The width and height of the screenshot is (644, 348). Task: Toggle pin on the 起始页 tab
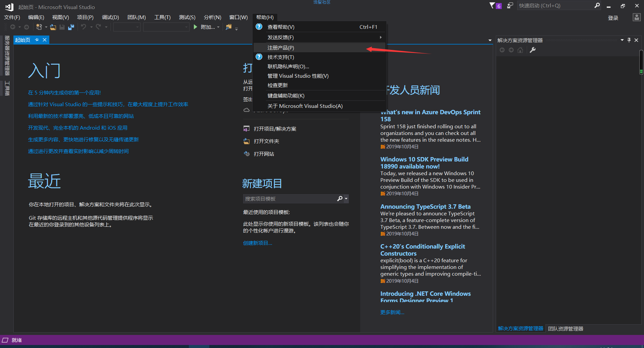click(x=37, y=40)
